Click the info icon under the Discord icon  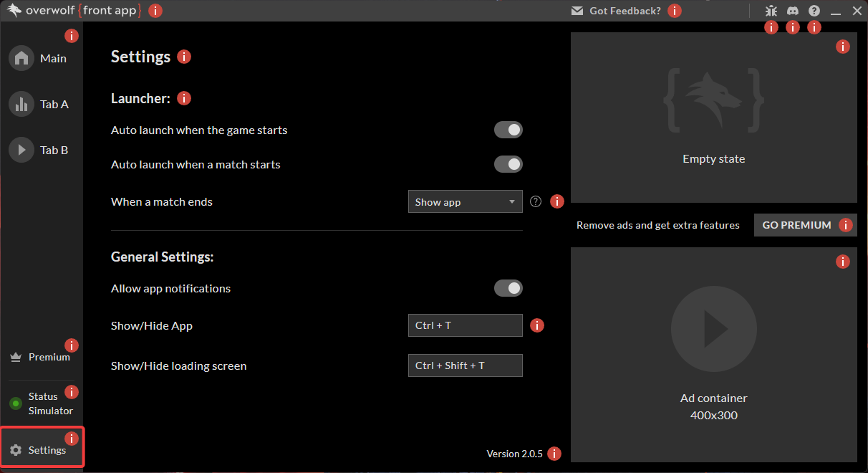tap(793, 27)
